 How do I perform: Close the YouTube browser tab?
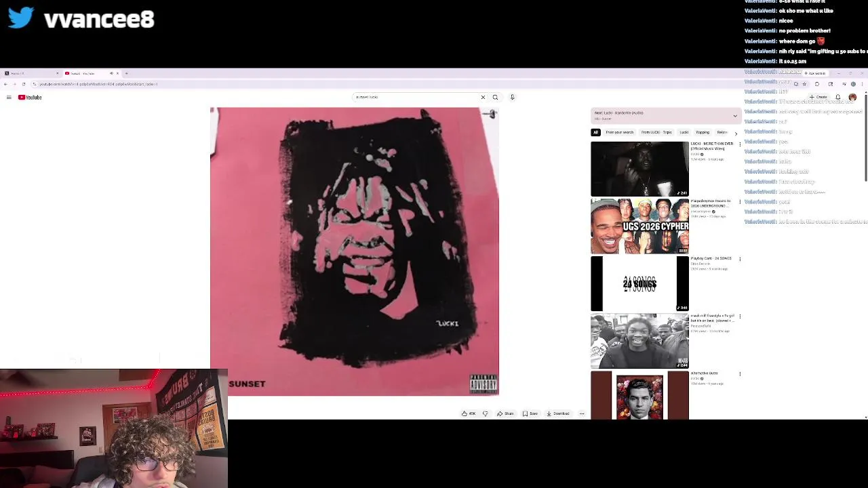click(x=117, y=73)
